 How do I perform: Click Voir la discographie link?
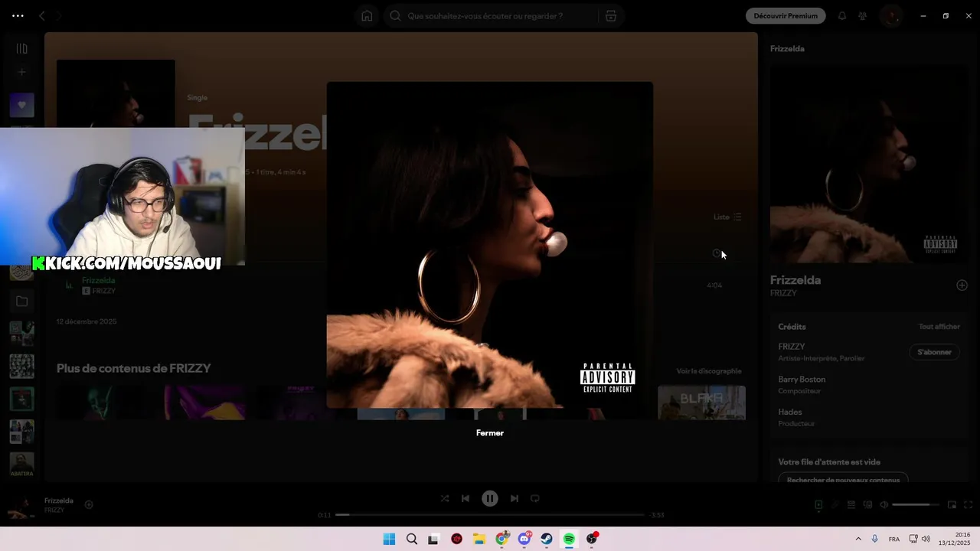[709, 371]
